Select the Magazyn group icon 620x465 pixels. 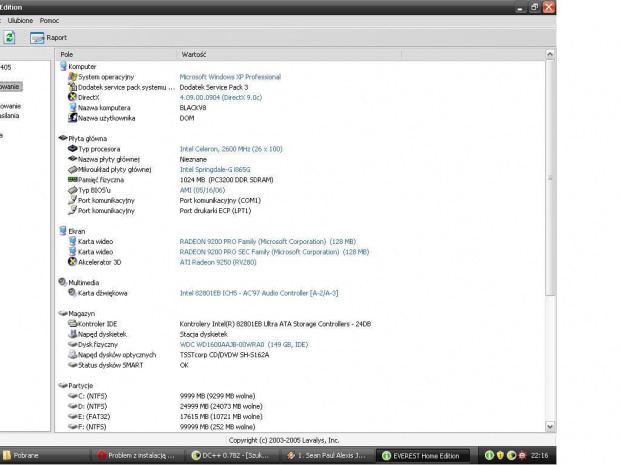point(63,313)
